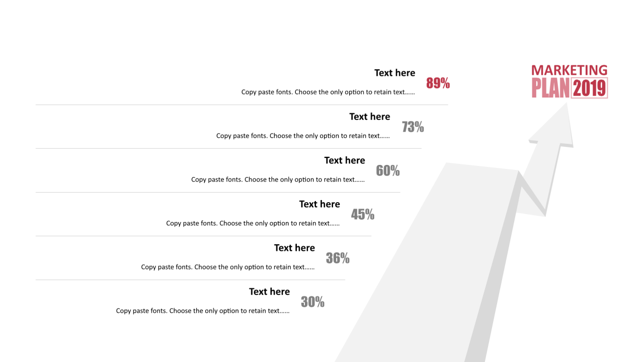Select the 45% percentage label

pyautogui.click(x=363, y=215)
